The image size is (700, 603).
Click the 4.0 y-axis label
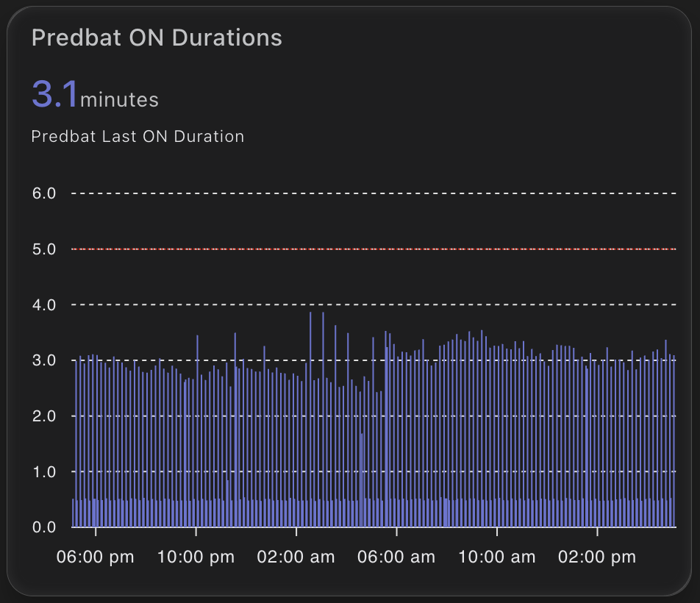point(44,304)
